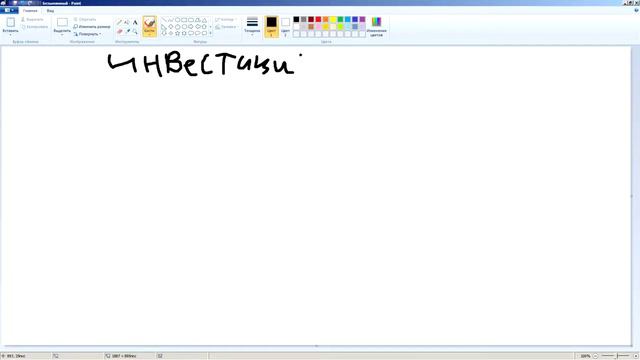
Task: Open the Rotate dropdown menu
Action: pos(87,34)
